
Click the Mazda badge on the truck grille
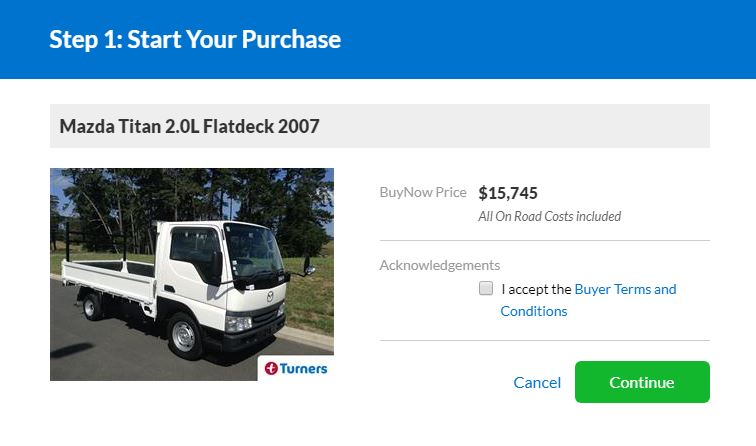click(270, 297)
